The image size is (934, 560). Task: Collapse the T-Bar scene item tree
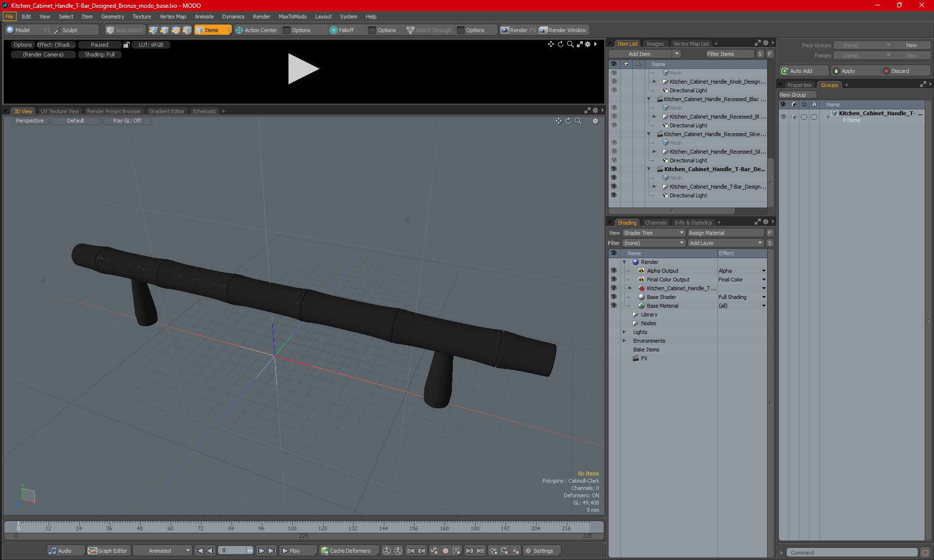point(649,169)
